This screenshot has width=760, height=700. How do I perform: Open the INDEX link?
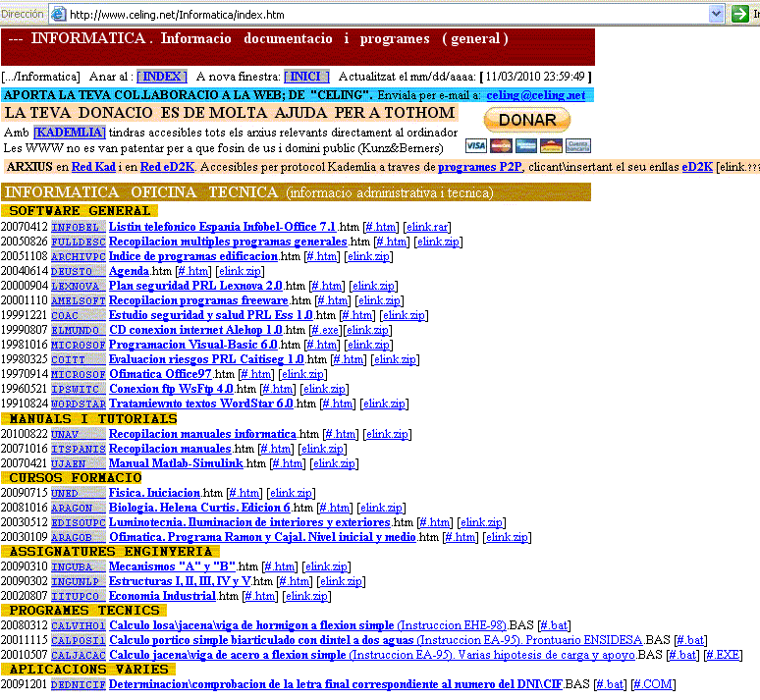(162, 77)
